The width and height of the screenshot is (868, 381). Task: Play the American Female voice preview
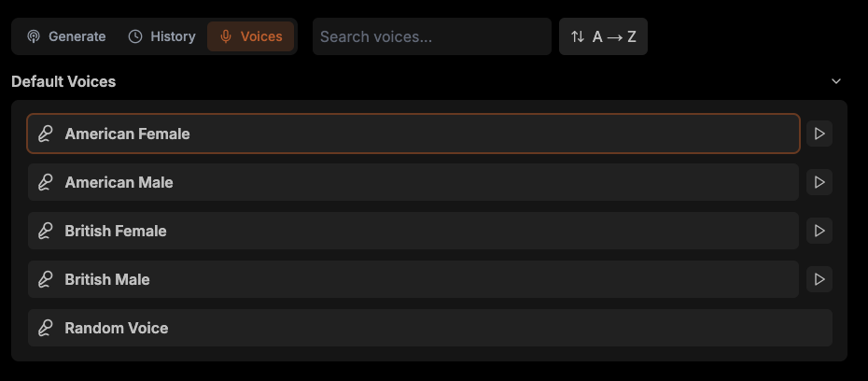(819, 134)
